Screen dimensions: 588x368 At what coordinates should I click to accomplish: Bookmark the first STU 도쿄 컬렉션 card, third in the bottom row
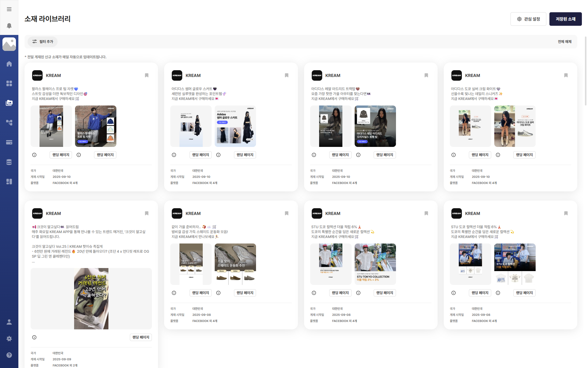click(426, 213)
